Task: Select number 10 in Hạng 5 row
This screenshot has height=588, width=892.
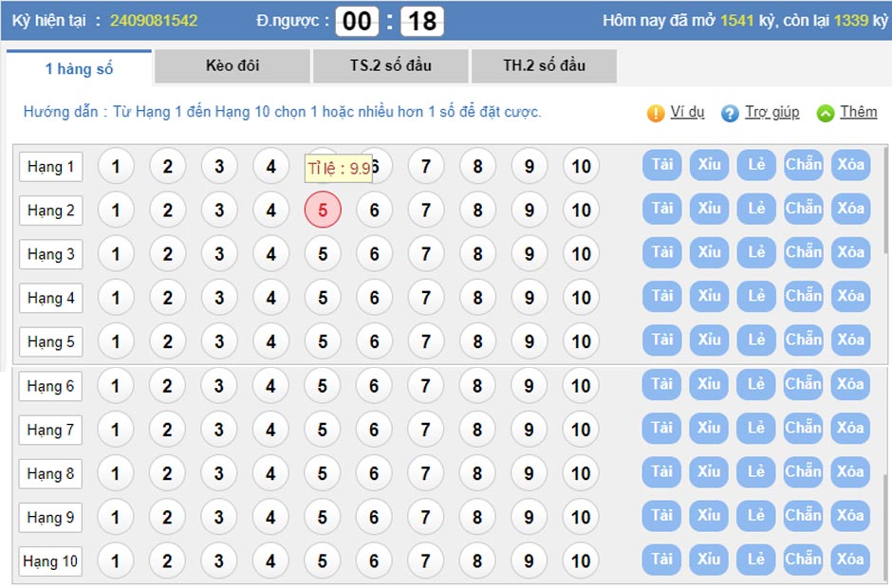Action: coord(581,341)
